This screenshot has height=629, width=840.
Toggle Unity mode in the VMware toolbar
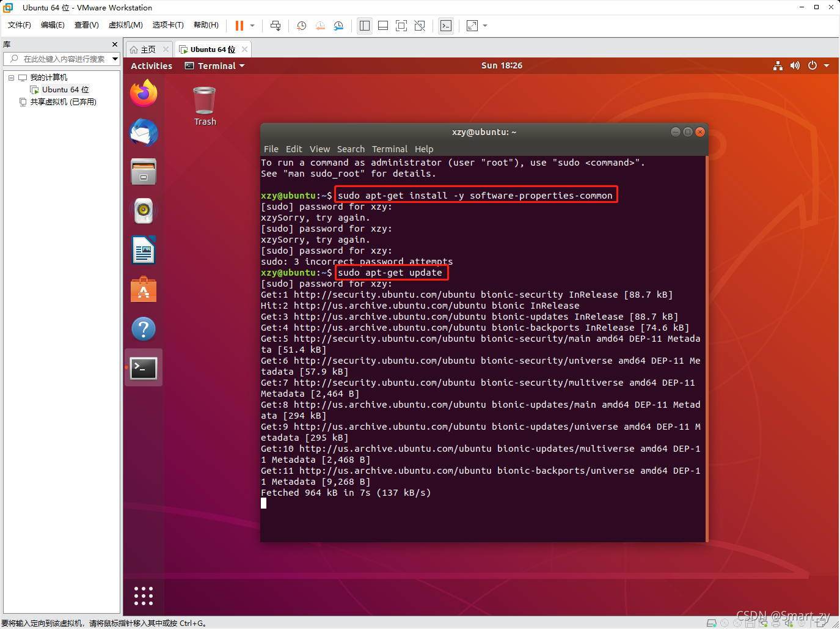coord(420,26)
